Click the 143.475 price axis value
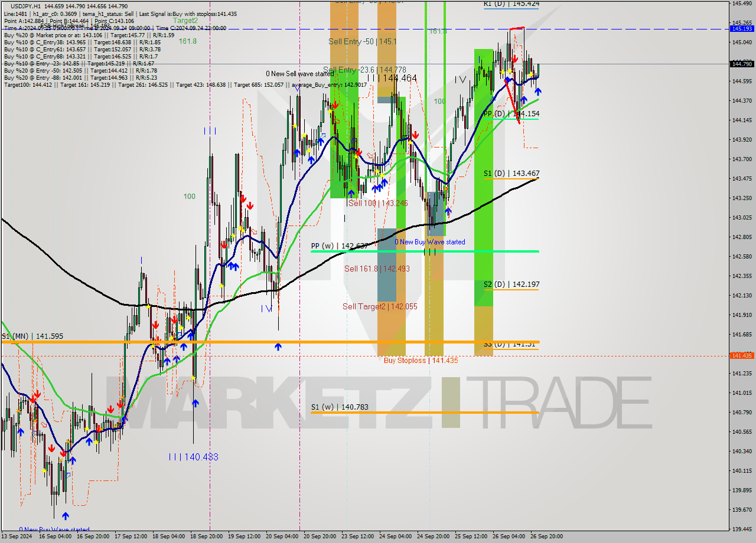 coord(742,178)
